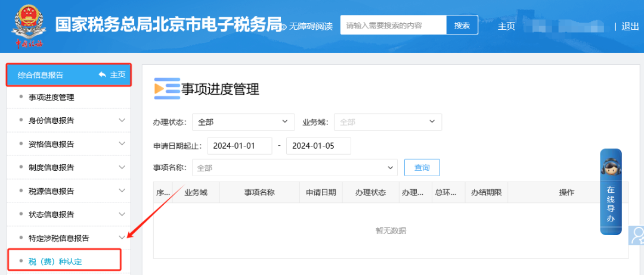Open the 在线导办 assistant avatar

click(611, 167)
